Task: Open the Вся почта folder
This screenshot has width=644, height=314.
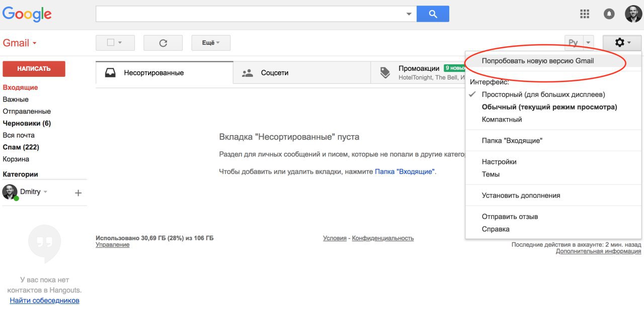Action: coord(19,135)
